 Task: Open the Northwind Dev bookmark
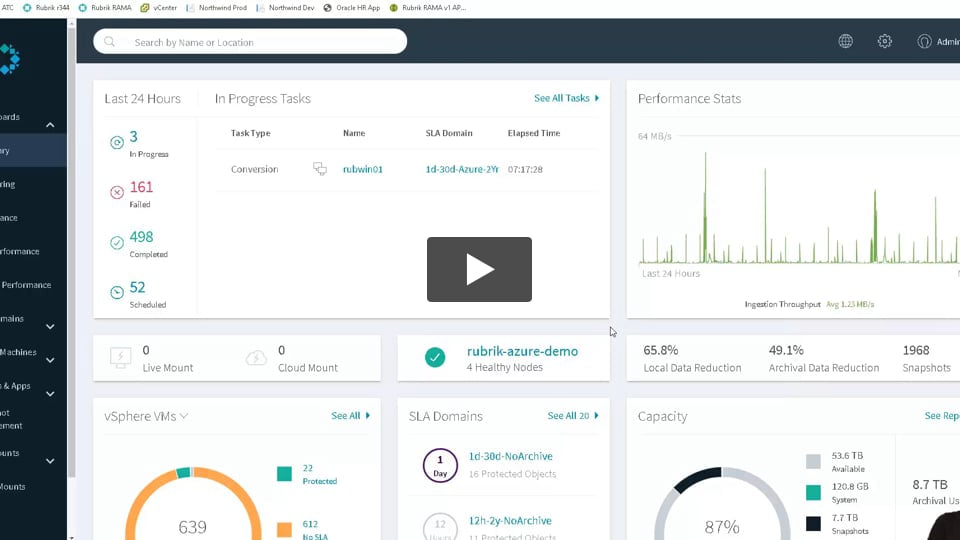285,7
